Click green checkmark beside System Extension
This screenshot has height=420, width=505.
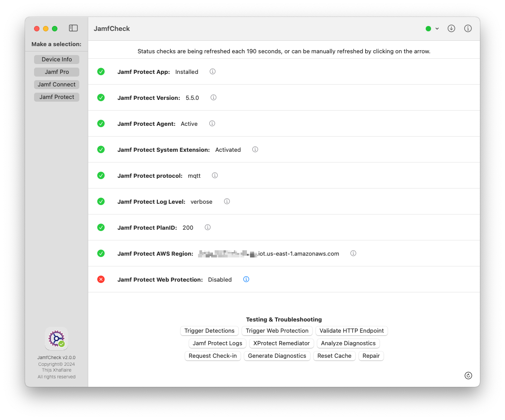[x=101, y=150]
